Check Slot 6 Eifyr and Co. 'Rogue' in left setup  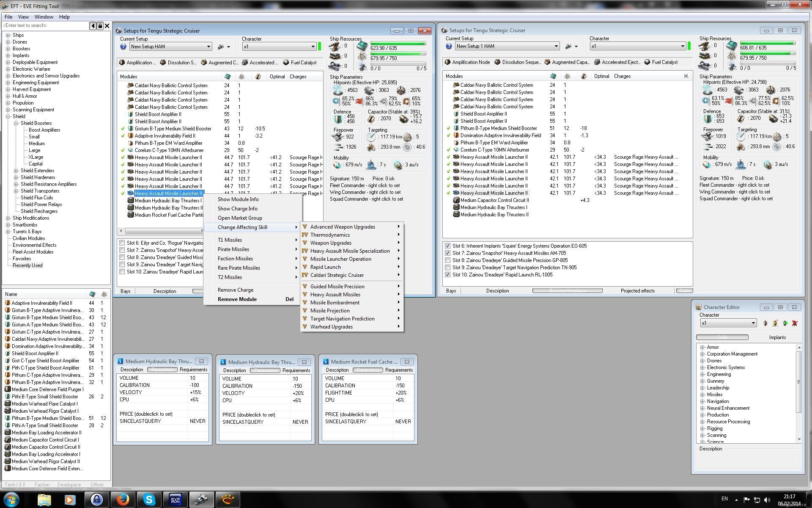(122, 243)
